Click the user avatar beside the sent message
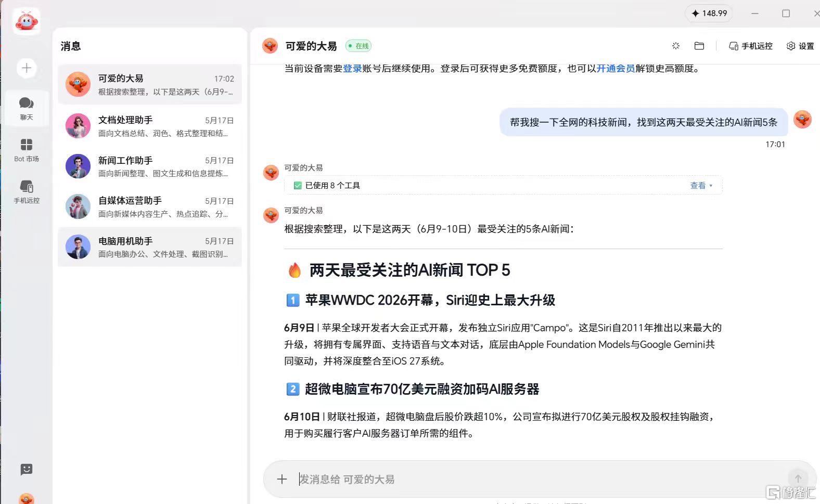This screenshot has width=820, height=504. [x=802, y=119]
